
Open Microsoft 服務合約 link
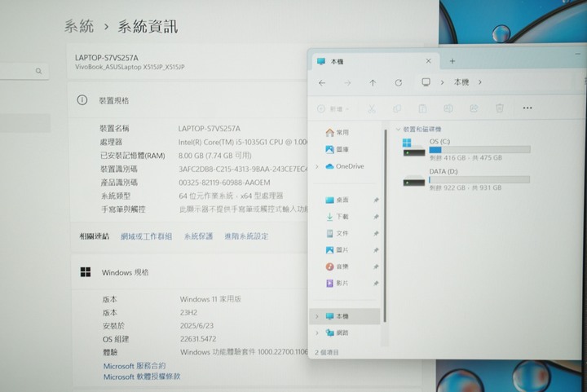(135, 366)
